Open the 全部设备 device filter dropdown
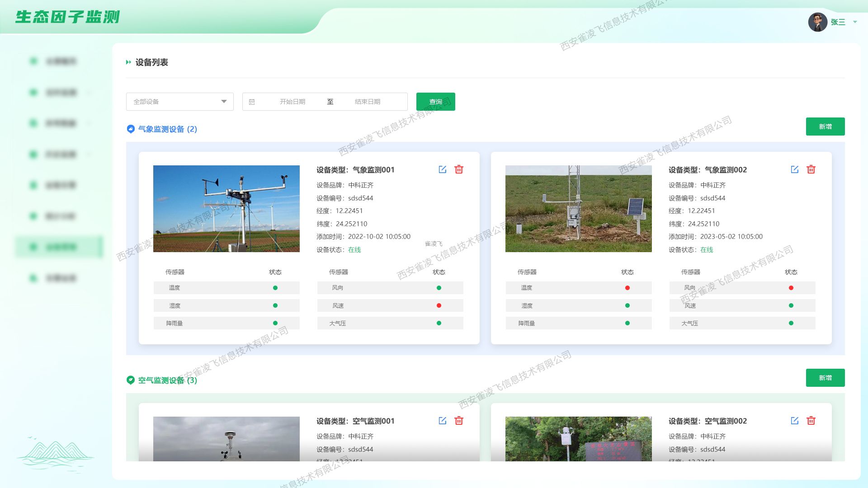The image size is (868, 488). [x=179, y=102]
